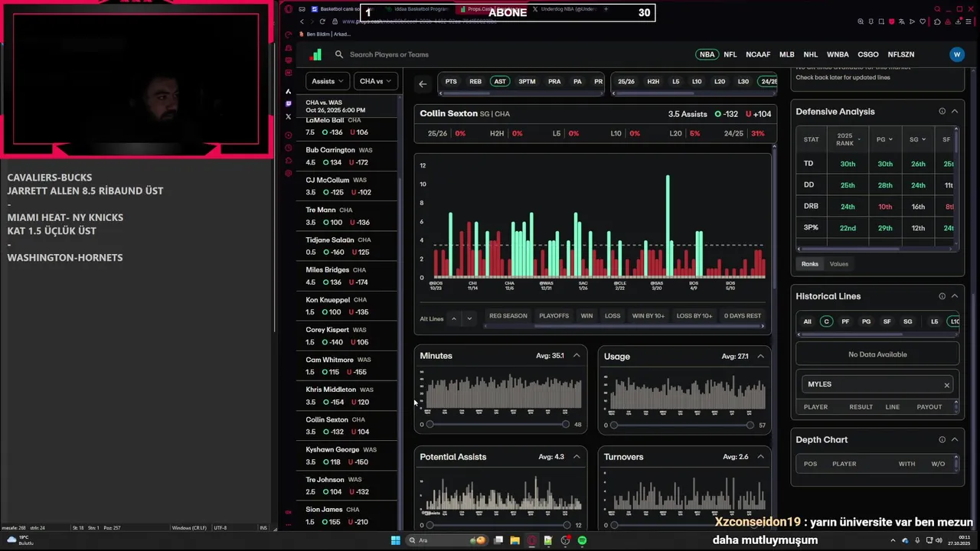Viewport: 980px width, 551px height.
Task: Switch to the WNBA league tab
Action: point(838,54)
